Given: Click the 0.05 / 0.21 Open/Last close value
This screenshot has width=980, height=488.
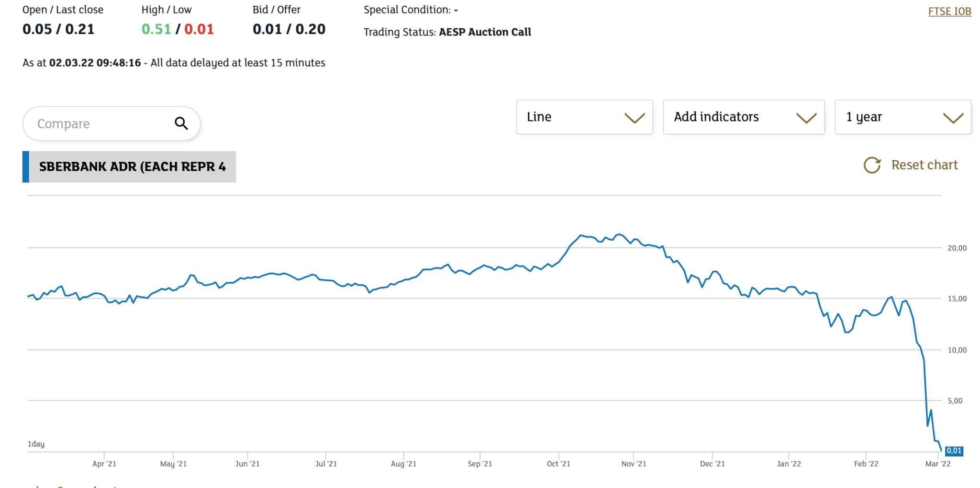Looking at the screenshot, I should (x=58, y=29).
